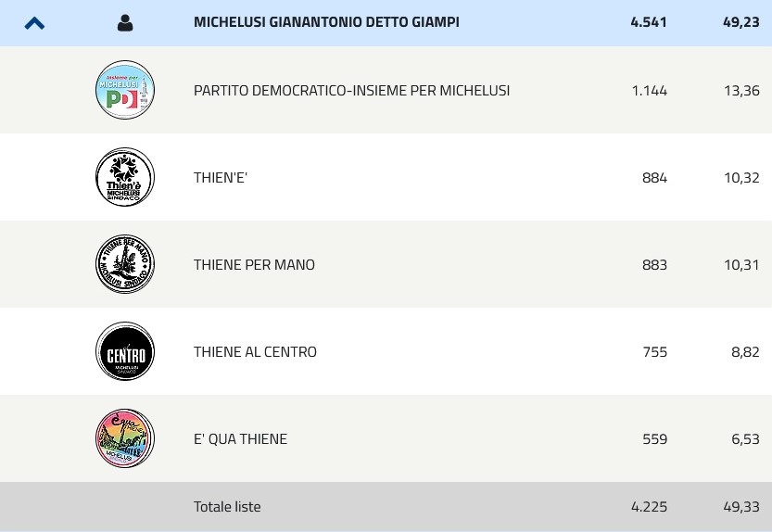Click Partito Democratico-Insieme Per Michelusi text
The image size is (772, 532).
point(351,91)
